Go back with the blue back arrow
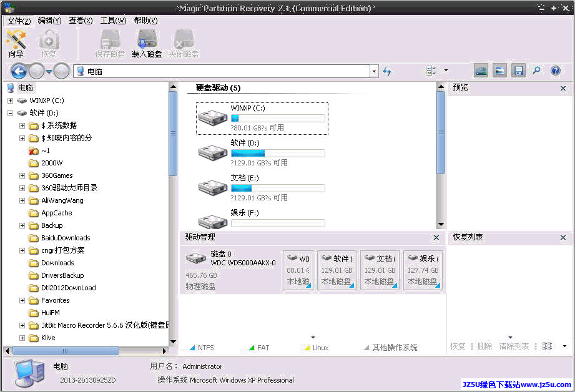Image resolution: width=575 pixels, height=392 pixels. click(x=19, y=71)
